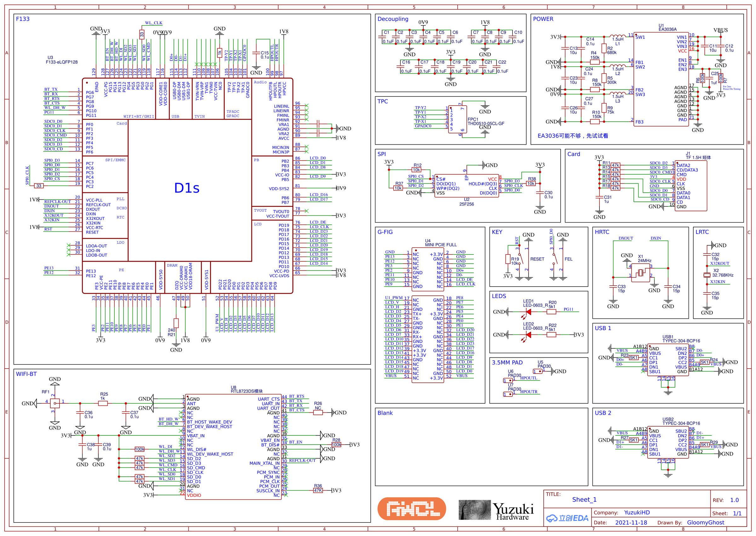Click the SPI section heading
This screenshot has width=756, height=536.
381,154
